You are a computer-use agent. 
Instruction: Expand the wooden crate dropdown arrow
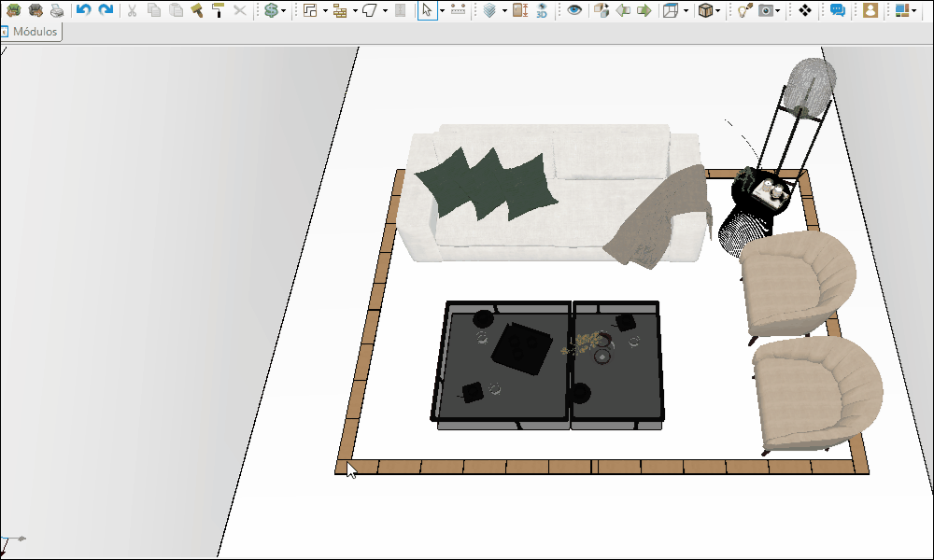click(717, 10)
